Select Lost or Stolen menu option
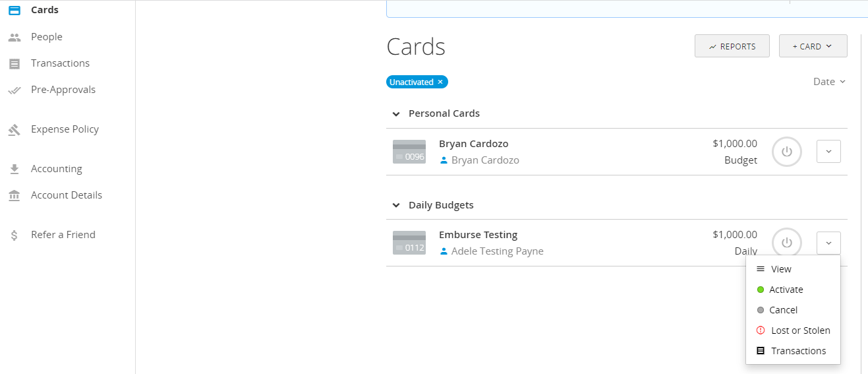868x374 pixels. point(800,330)
